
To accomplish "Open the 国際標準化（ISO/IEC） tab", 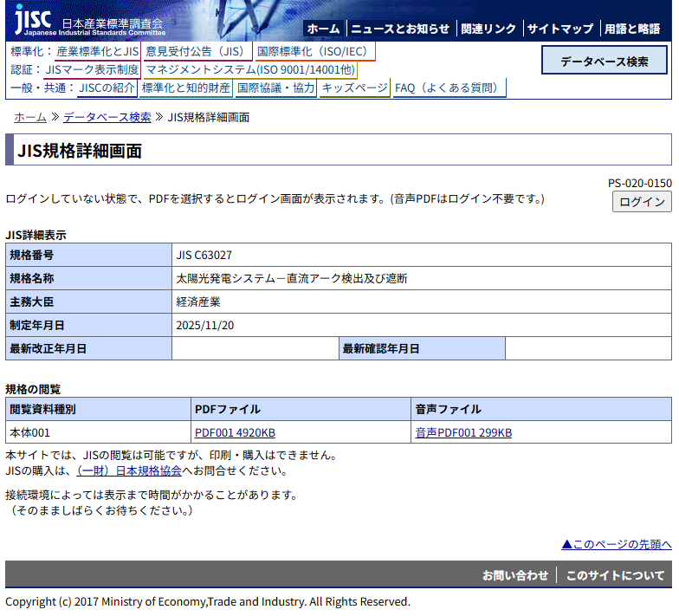I will (x=313, y=52).
